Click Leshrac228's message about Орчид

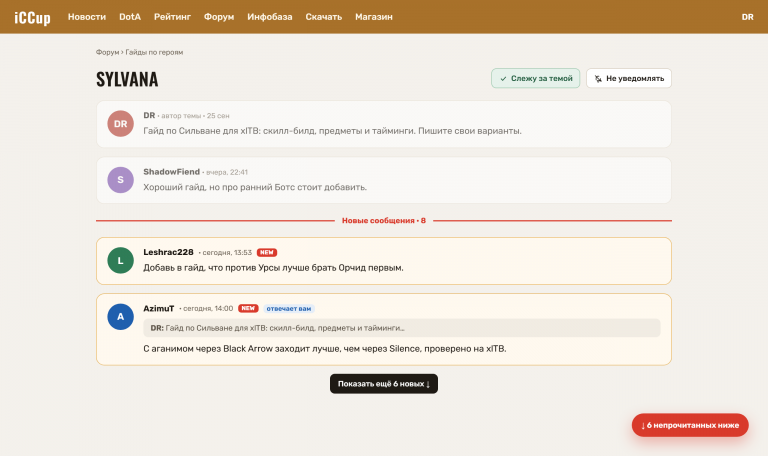coord(273,268)
